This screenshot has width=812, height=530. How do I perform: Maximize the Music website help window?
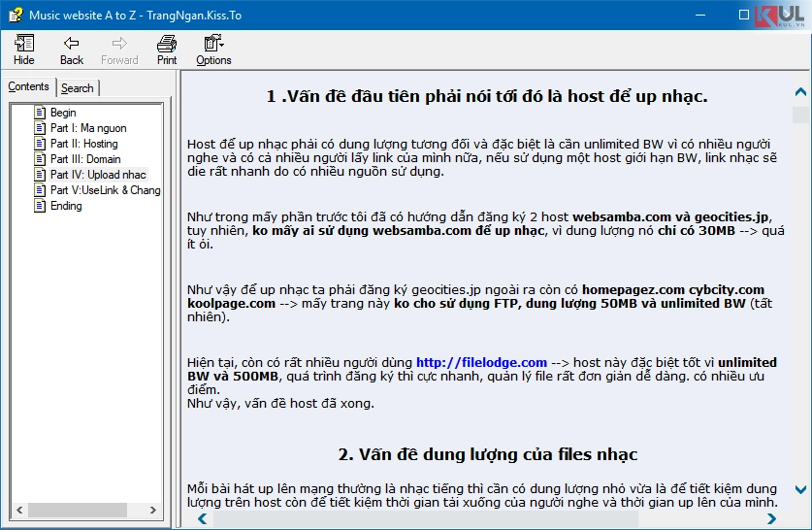[x=744, y=15]
